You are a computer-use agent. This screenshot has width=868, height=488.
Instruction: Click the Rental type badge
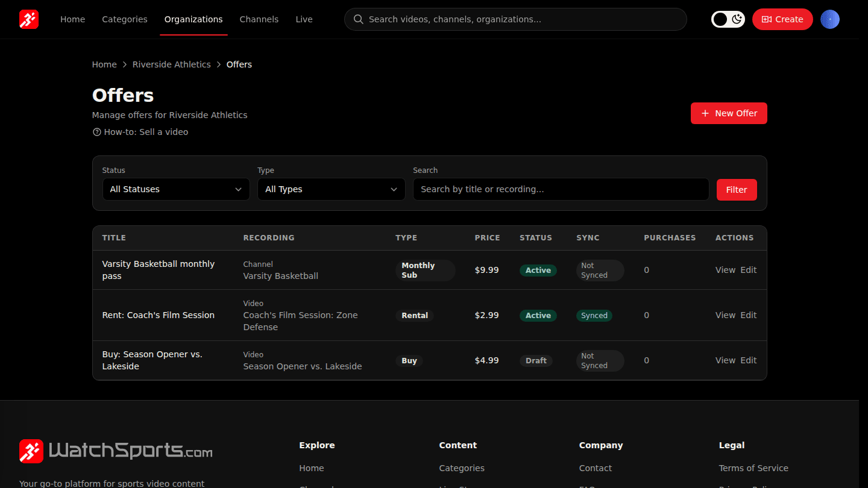pyautogui.click(x=415, y=316)
